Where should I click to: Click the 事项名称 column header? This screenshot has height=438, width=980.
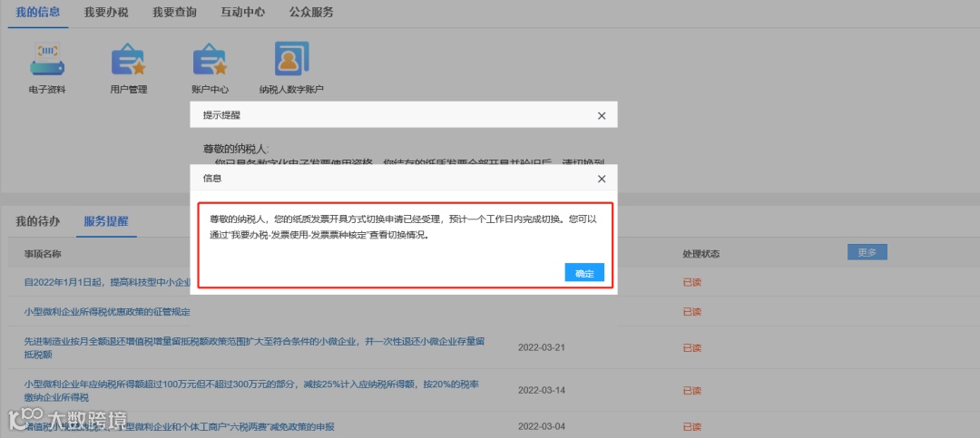click(43, 254)
